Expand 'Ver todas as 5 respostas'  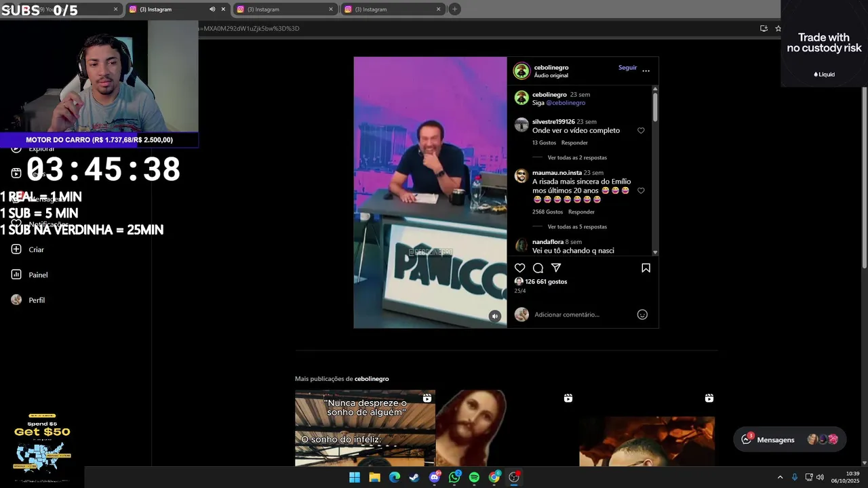point(577,227)
